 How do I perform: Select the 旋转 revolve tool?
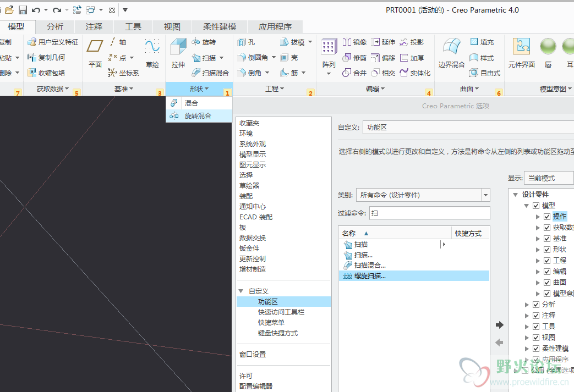(x=204, y=42)
